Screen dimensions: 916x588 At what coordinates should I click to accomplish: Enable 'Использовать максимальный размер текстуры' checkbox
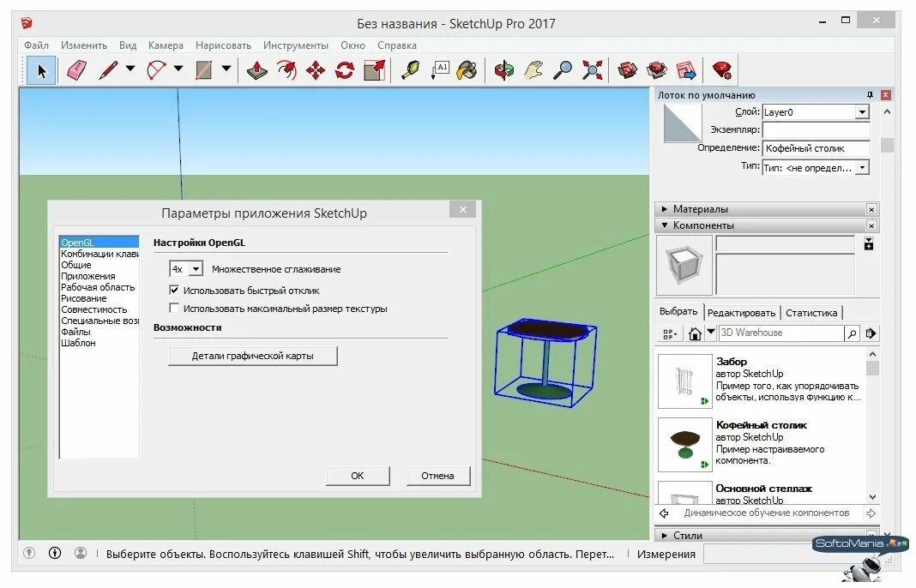click(x=174, y=308)
